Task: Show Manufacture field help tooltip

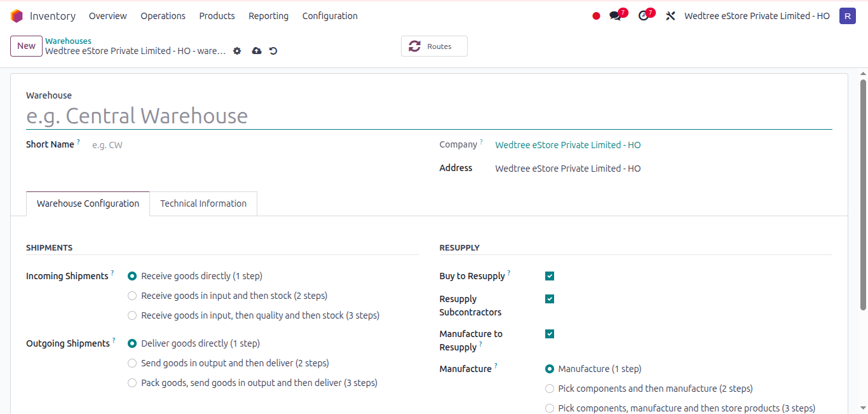Action: (496, 366)
